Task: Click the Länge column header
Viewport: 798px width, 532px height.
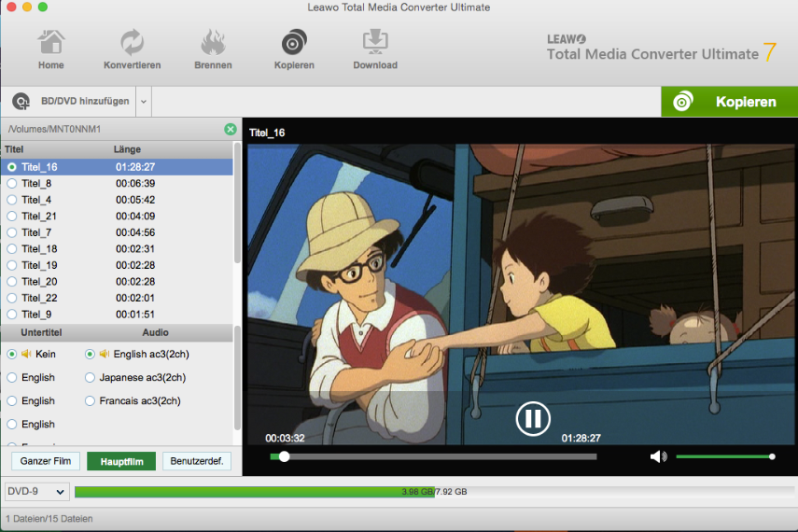Action: pos(127,149)
